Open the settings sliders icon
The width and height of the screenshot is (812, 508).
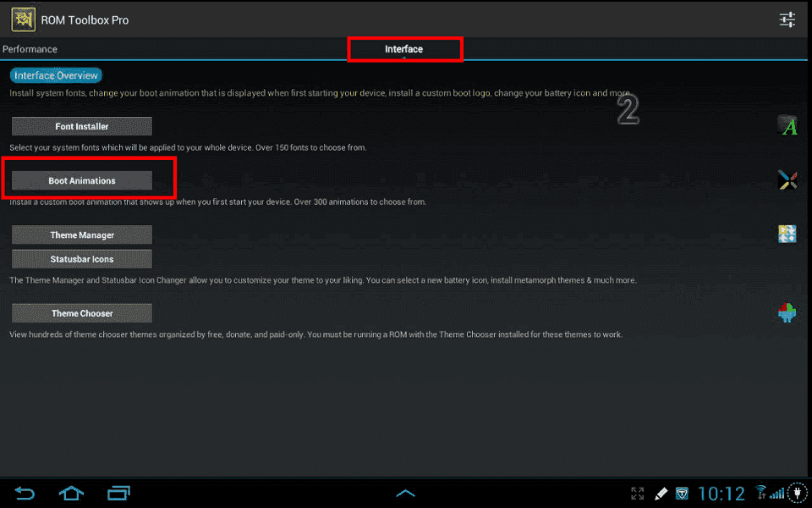787,19
